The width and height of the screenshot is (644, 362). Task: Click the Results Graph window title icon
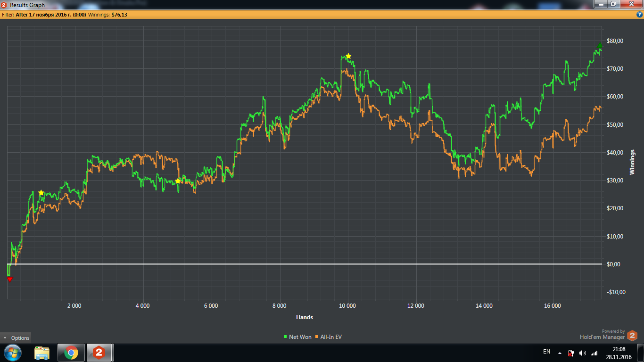tap(4, 5)
